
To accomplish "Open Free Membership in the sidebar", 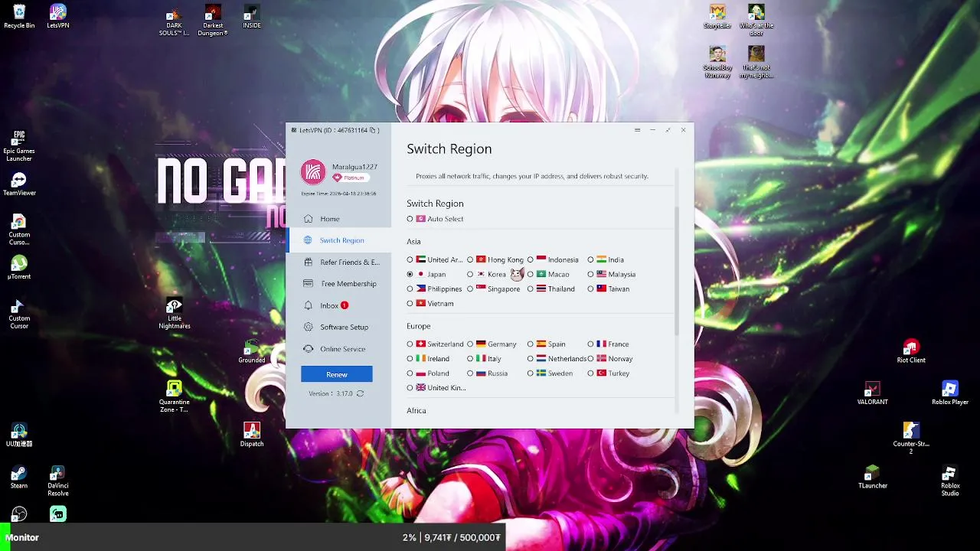I will point(338,283).
